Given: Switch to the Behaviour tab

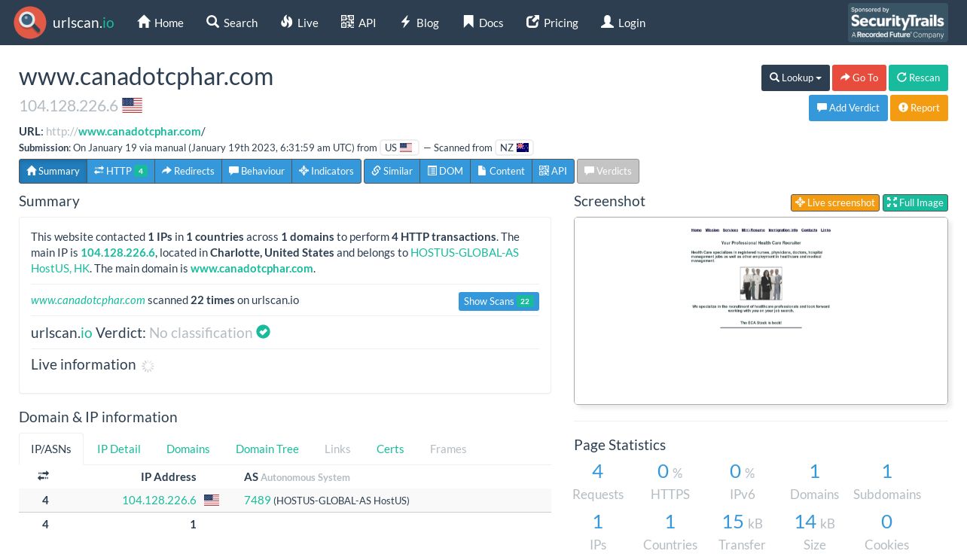Looking at the screenshot, I should pos(257,171).
